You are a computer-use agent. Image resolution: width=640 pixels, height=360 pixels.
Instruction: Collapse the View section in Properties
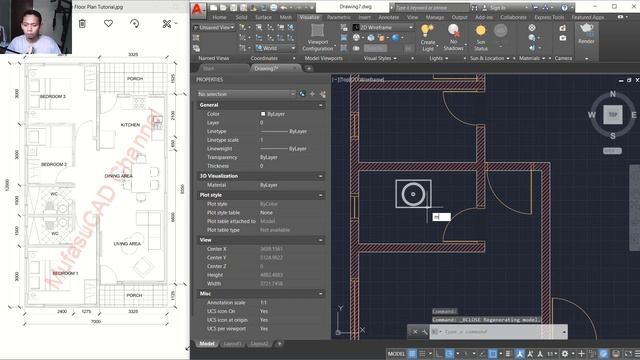coord(320,240)
